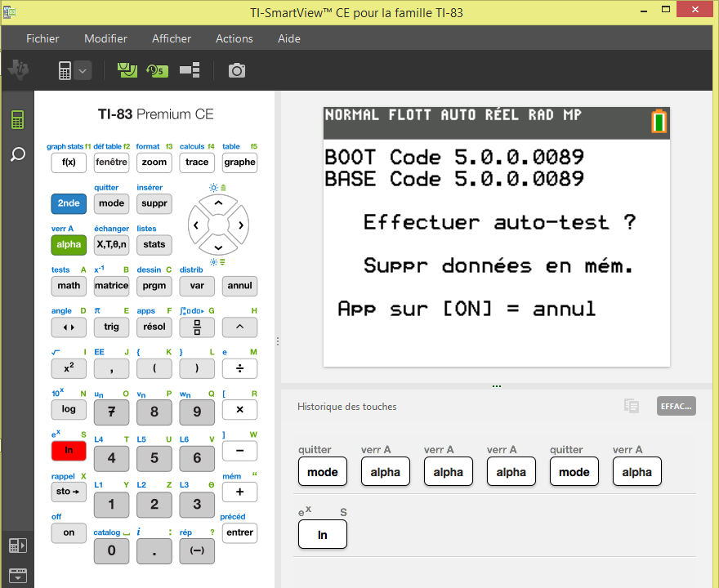Click the log key
Viewport: 719px width, 588px height.
coord(69,410)
